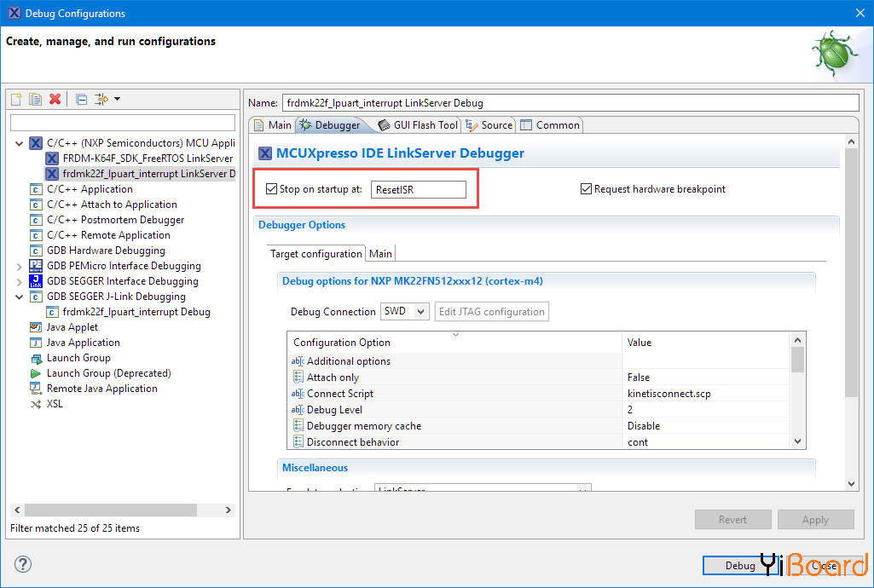The image size is (874, 588).
Task: Select GDB SEGGER Interface Debugging entry
Action: tap(122, 281)
